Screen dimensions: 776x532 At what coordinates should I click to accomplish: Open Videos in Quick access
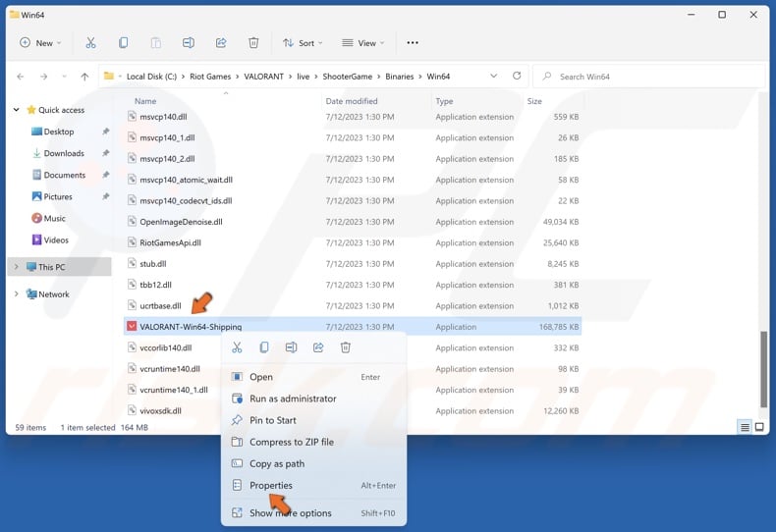[x=50, y=239]
